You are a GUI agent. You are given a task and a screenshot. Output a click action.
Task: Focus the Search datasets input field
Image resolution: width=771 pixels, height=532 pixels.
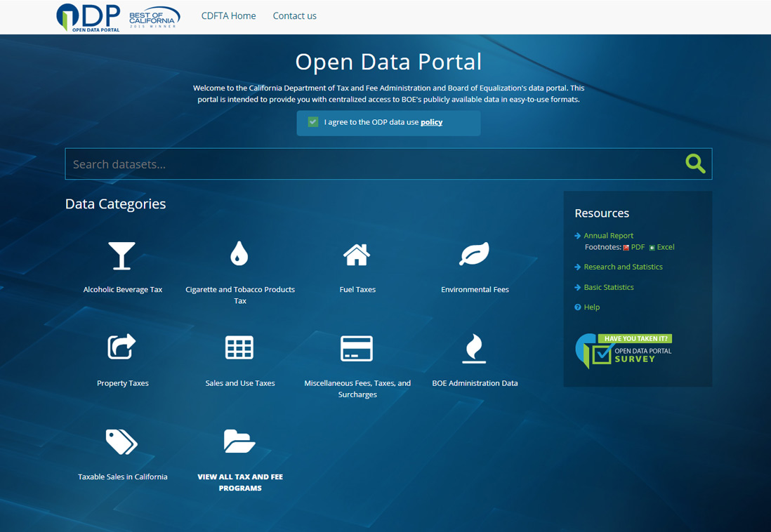click(388, 164)
